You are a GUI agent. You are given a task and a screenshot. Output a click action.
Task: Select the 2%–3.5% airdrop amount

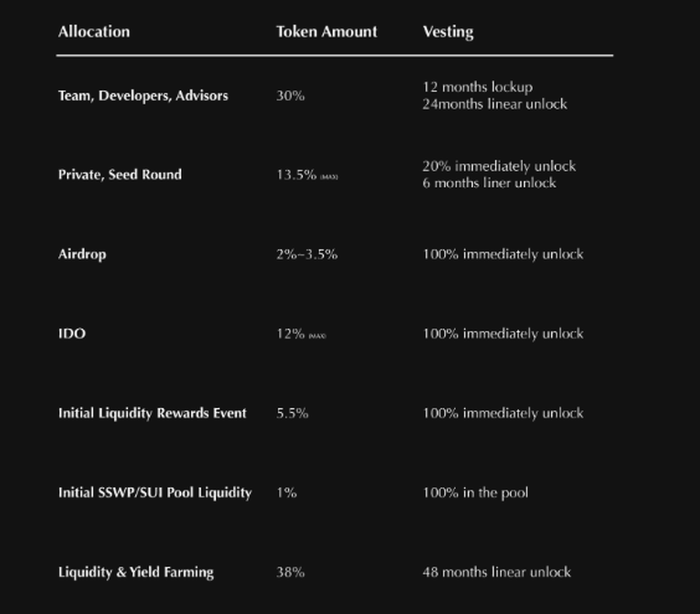[307, 254]
